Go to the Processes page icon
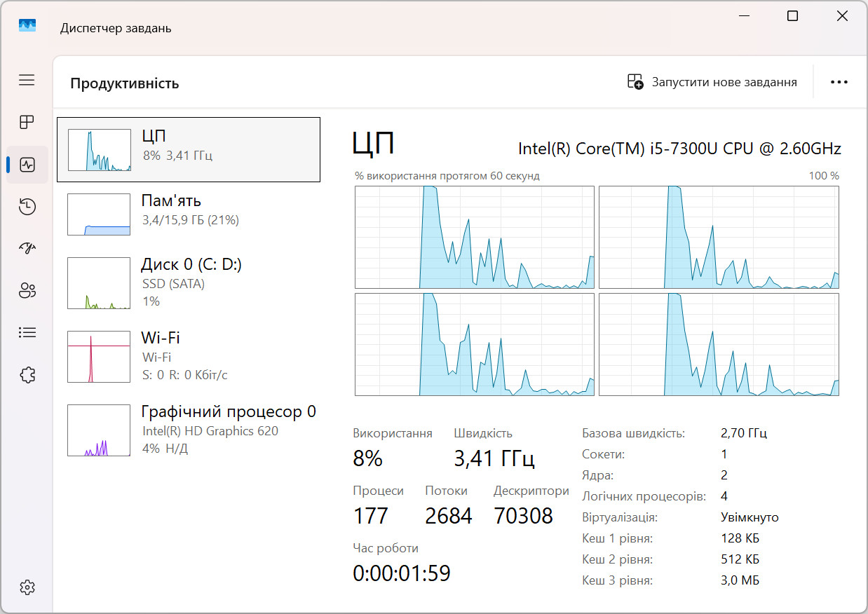Viewport: 868px width, 614px height. [x=27, y=123]
